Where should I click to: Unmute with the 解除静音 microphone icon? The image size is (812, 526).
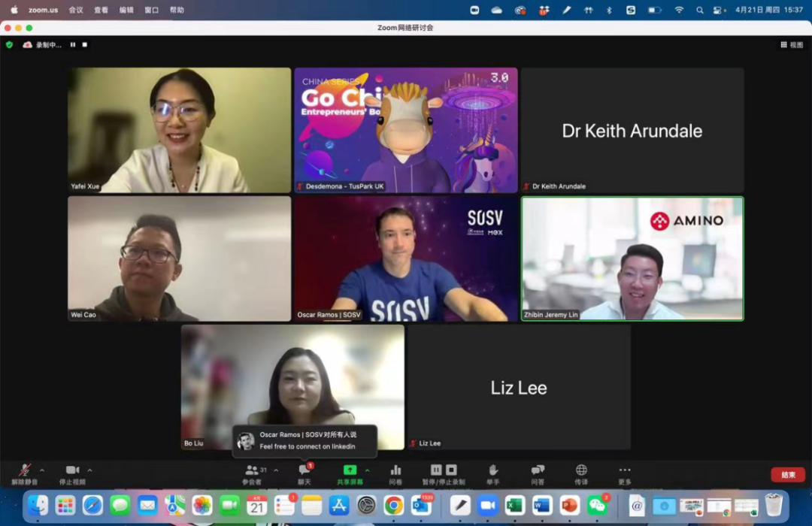[24, 470]
